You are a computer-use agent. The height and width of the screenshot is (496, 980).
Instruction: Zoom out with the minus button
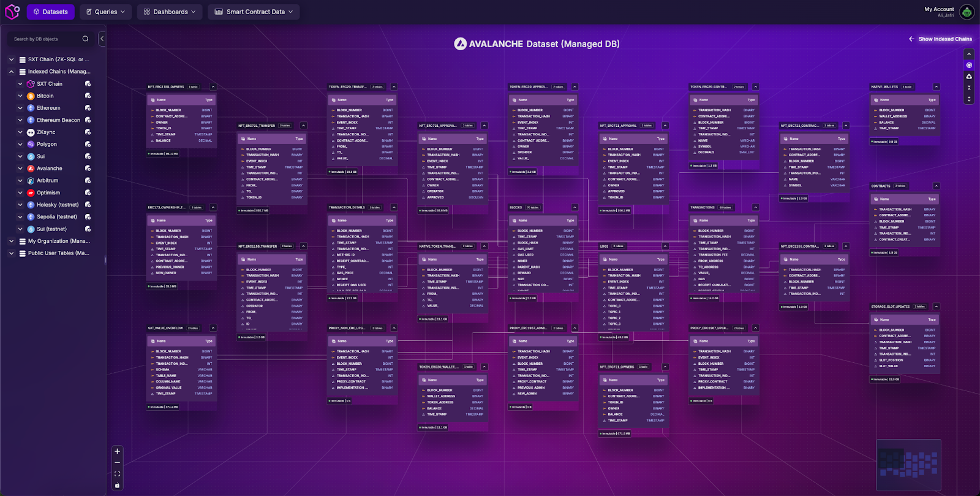117,463
